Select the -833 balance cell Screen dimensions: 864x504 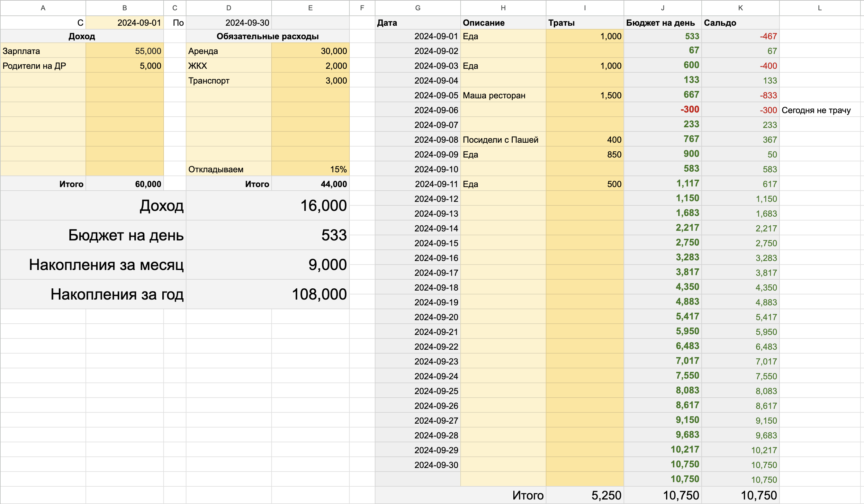point(740,95)
